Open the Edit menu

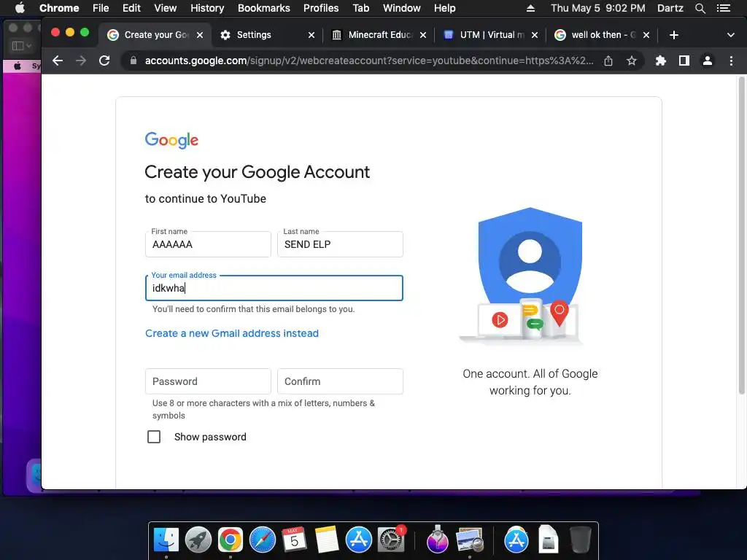tap(131, 8)
